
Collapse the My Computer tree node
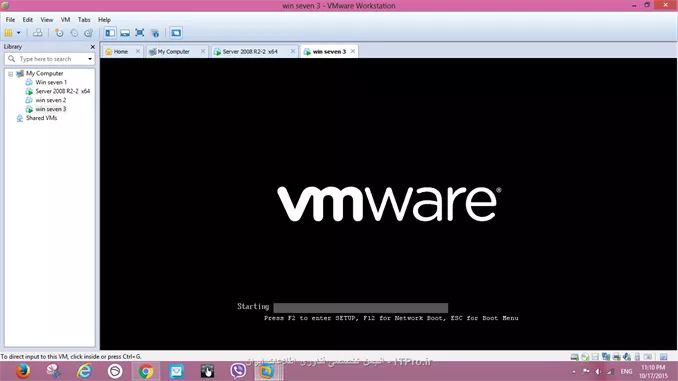tap(10, 74)
